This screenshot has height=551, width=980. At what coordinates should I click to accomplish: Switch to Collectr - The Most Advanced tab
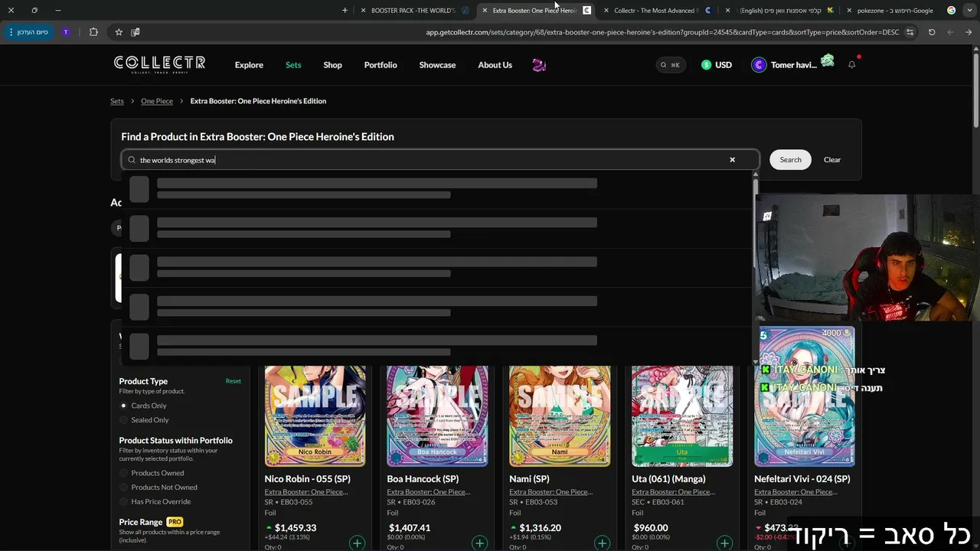pyautogui.click(x=655, y=11)
